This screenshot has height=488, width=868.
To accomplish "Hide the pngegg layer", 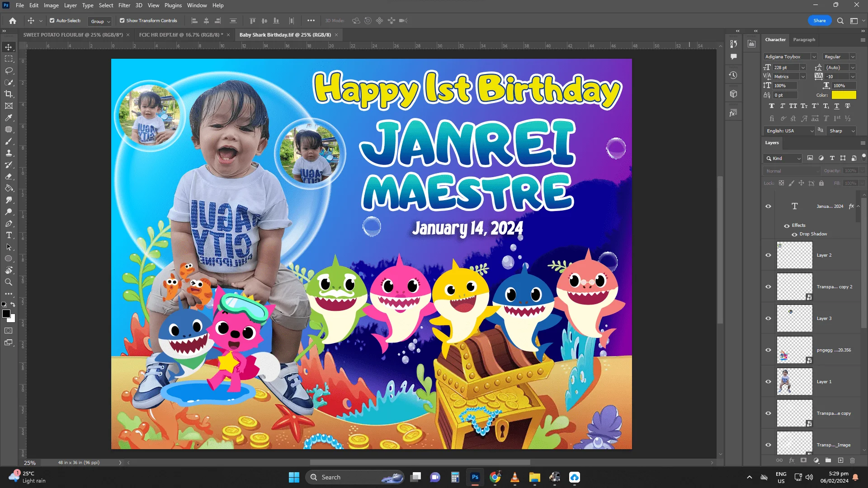I will click(768, 350).
